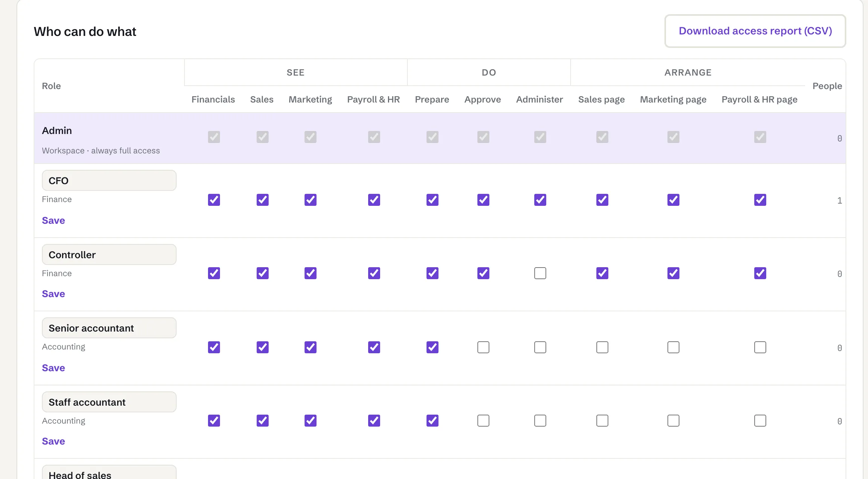868x479 pixels.
Task: Toggle Payroll & HR visibility for CFO
Action: point(374,200)
